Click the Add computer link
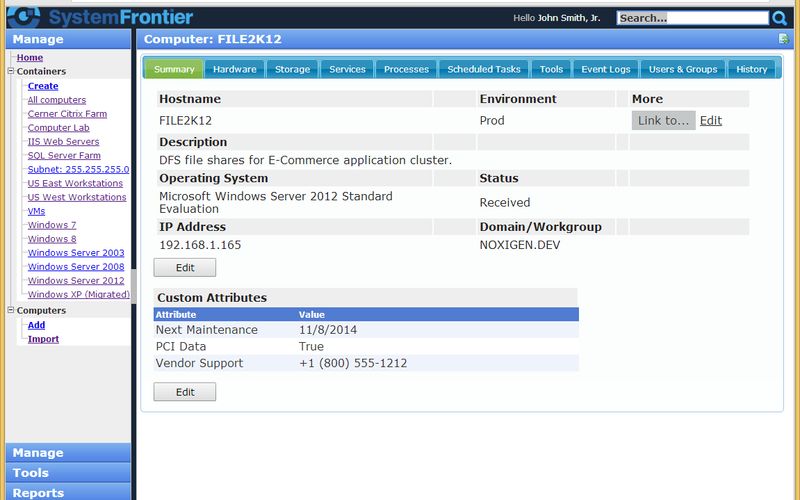Screen dimensions: 800x500 (36, 325)
